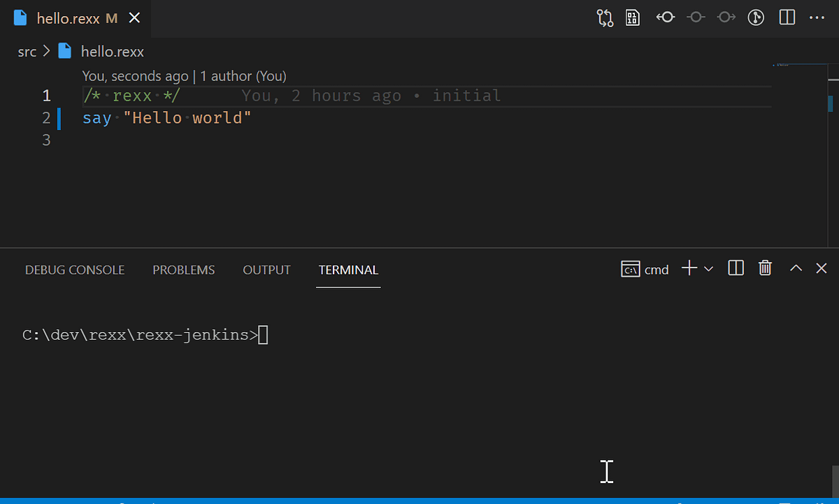
Task: Open the Changes diff view icon
Action: [x=605, y=17]
